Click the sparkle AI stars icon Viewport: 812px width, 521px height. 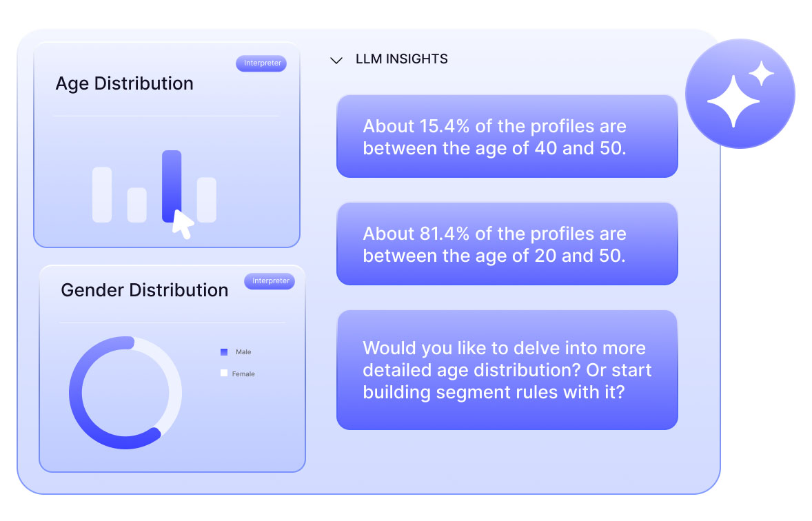coord(740,94)
